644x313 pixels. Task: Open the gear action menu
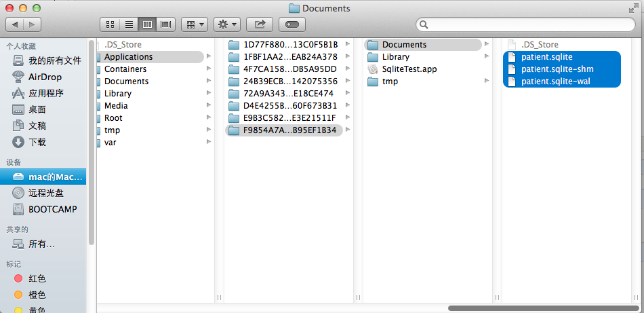tap(226, 24)
